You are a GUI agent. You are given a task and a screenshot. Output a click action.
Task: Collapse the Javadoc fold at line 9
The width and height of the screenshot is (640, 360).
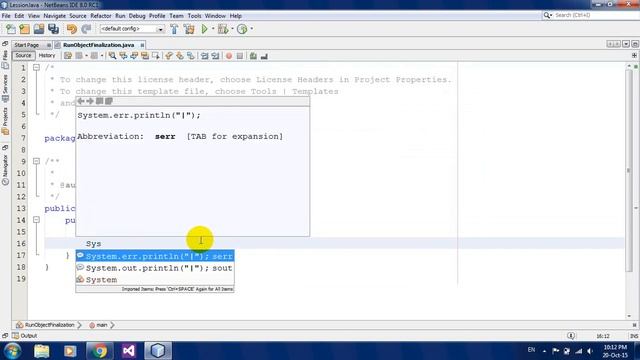(36, 161)
